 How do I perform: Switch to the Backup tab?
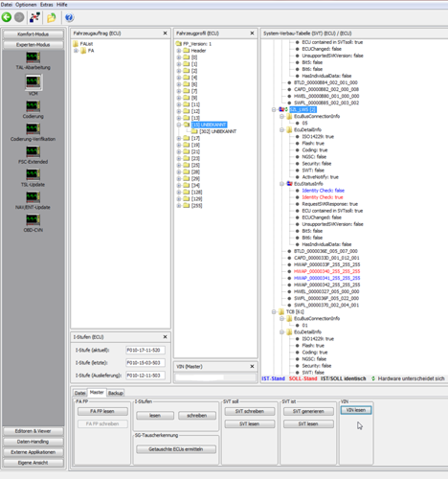coord(116,393)
